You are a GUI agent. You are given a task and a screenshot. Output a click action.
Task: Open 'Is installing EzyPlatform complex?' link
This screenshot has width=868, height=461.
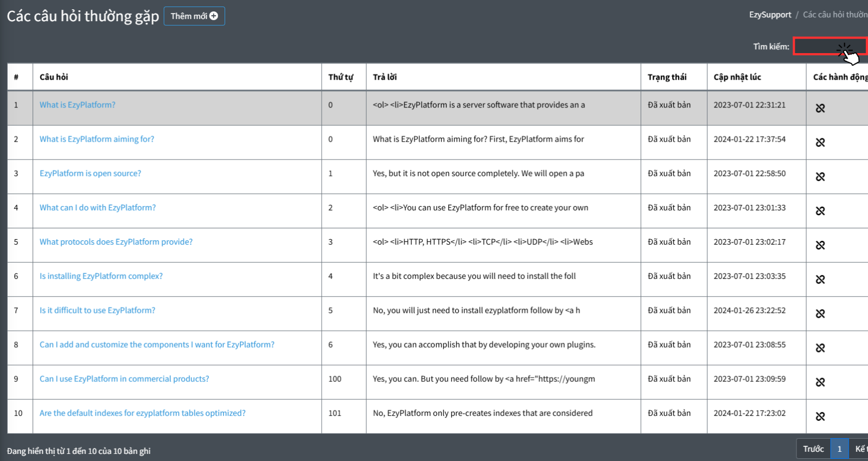101,276
